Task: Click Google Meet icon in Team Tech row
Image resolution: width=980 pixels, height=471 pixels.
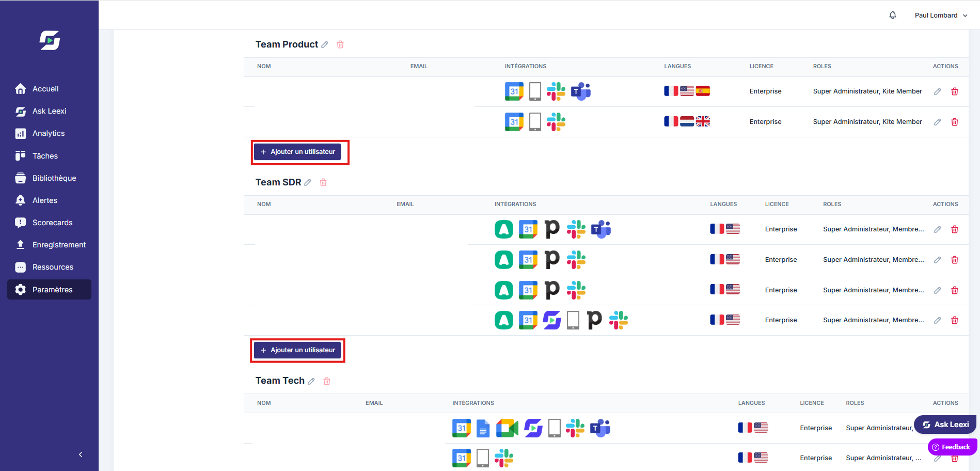Action: click(507, 428)
